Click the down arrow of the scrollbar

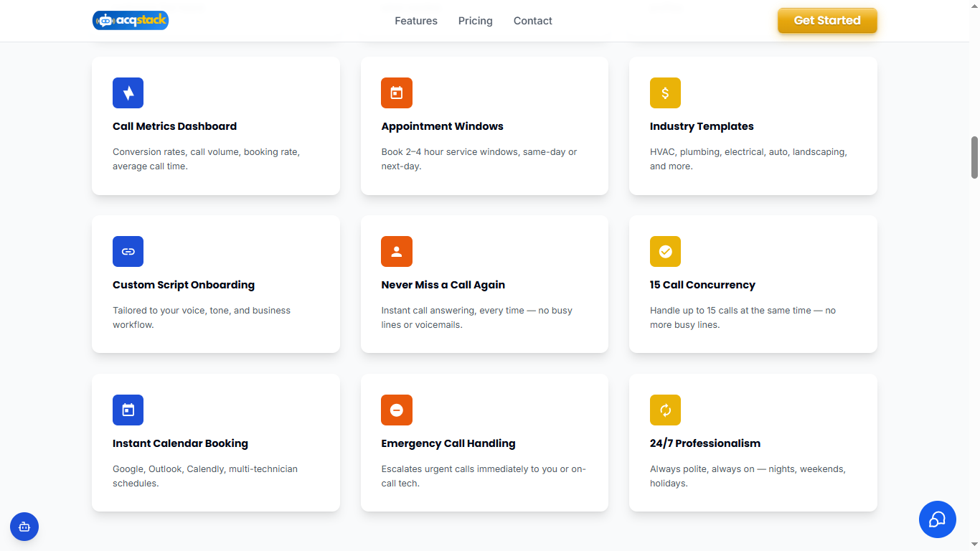point(974,545)
